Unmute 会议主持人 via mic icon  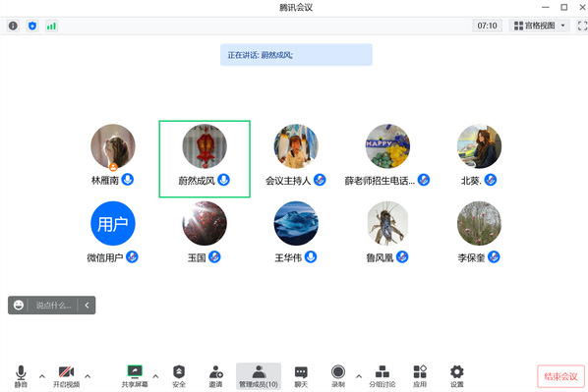pos(320,180)
